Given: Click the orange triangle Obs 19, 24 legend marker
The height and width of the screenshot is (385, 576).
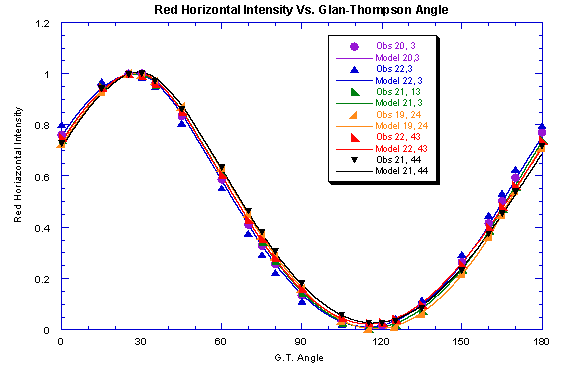Looking at the screenshot, I should 353,115.
